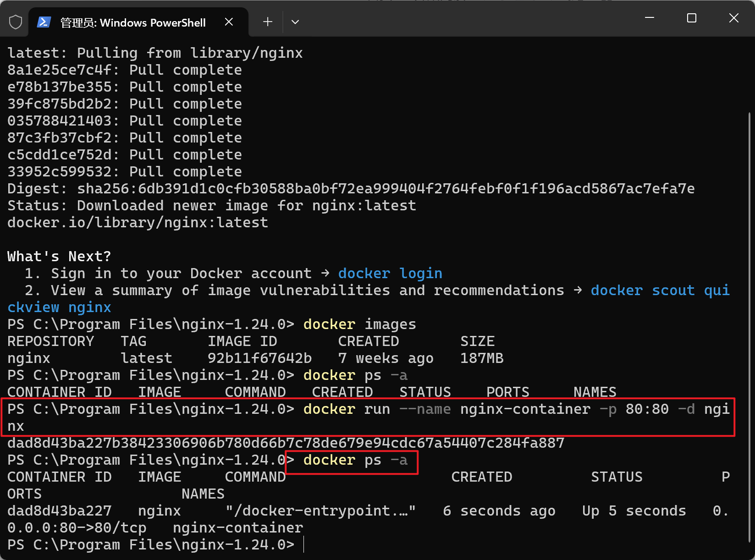755x560 pixels.
Task: Click 'What's Next?' heading text
Action: coord(59,257)
